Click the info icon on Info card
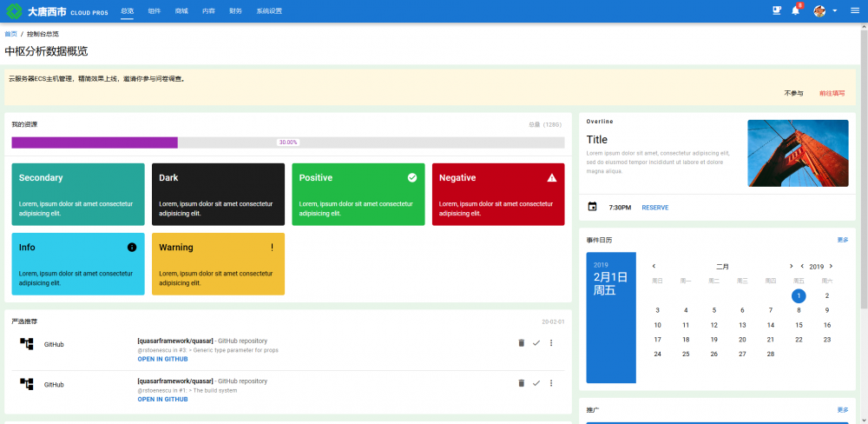Image resolution: width=868 pixels, height=424 pixels. (x=132, y=248)
